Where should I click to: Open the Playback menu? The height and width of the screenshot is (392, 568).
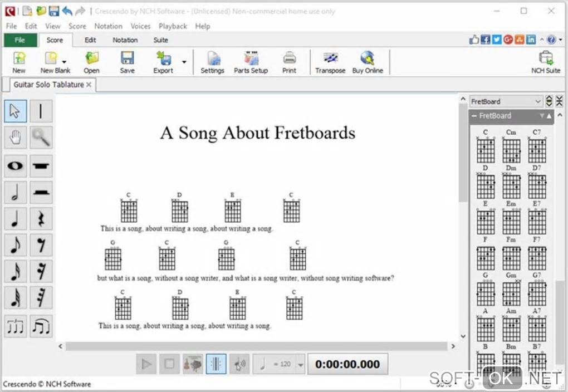click(x=173, y=26)
